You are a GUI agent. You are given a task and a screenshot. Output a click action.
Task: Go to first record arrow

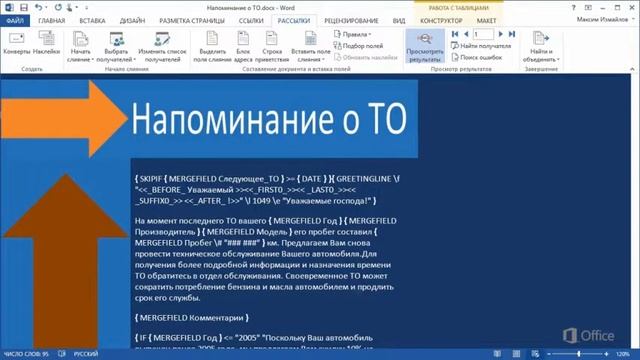pyautogui.click(x=455, y=34)
